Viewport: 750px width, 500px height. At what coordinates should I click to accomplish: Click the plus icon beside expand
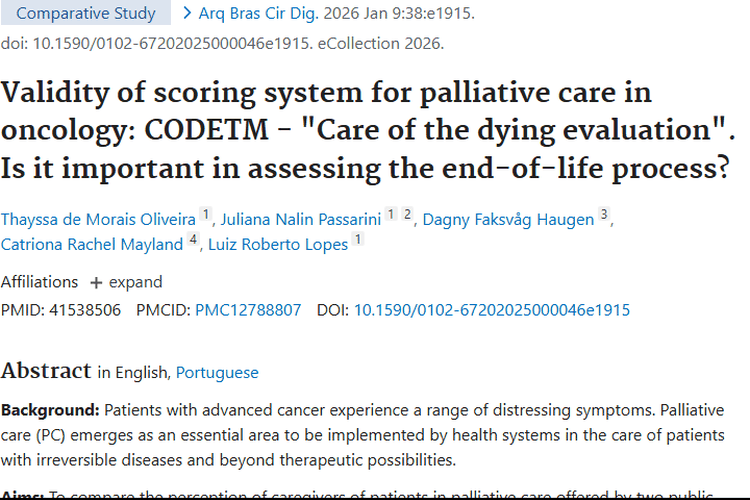(x=96, y=283)
